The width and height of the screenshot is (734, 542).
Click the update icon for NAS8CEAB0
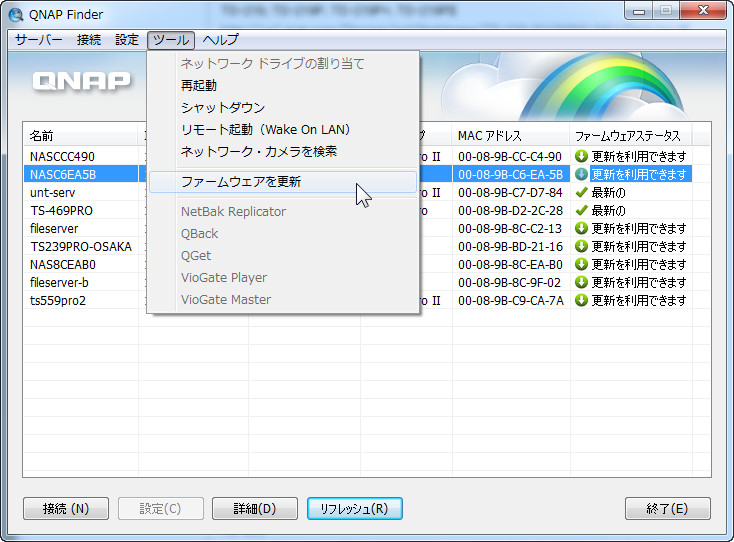tap(581, 264)
